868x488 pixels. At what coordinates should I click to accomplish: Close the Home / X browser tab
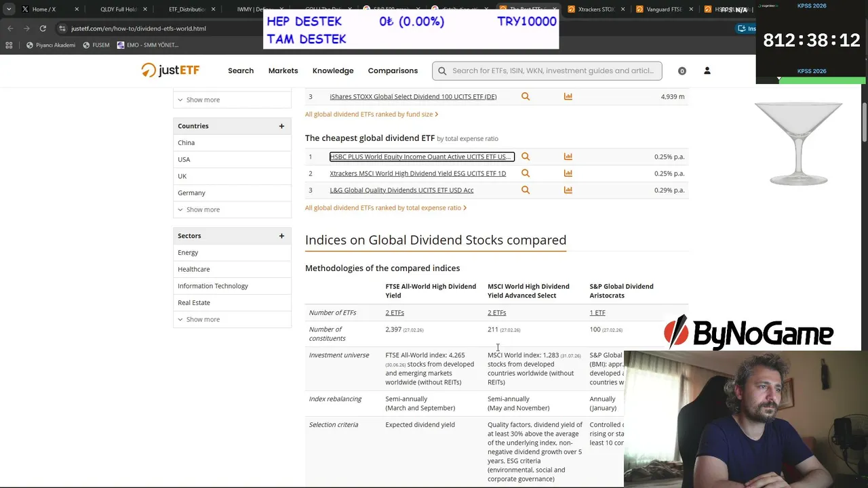tap(77, 9)
